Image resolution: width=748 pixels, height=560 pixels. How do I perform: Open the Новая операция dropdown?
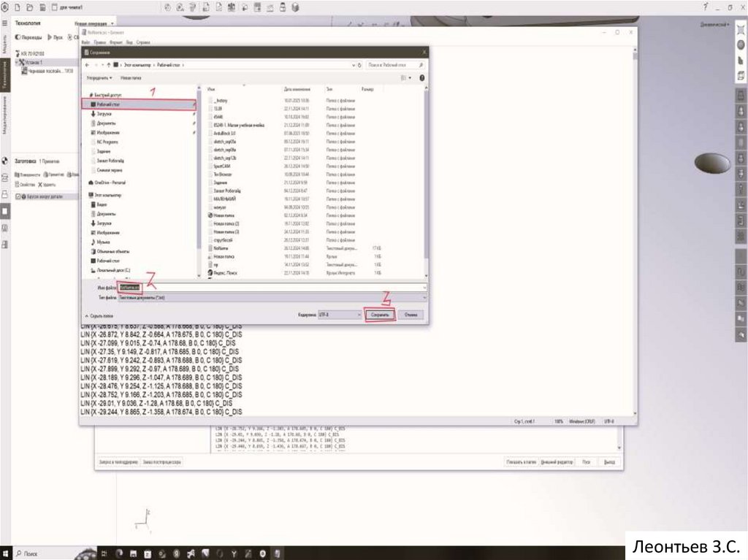[94, 23]
